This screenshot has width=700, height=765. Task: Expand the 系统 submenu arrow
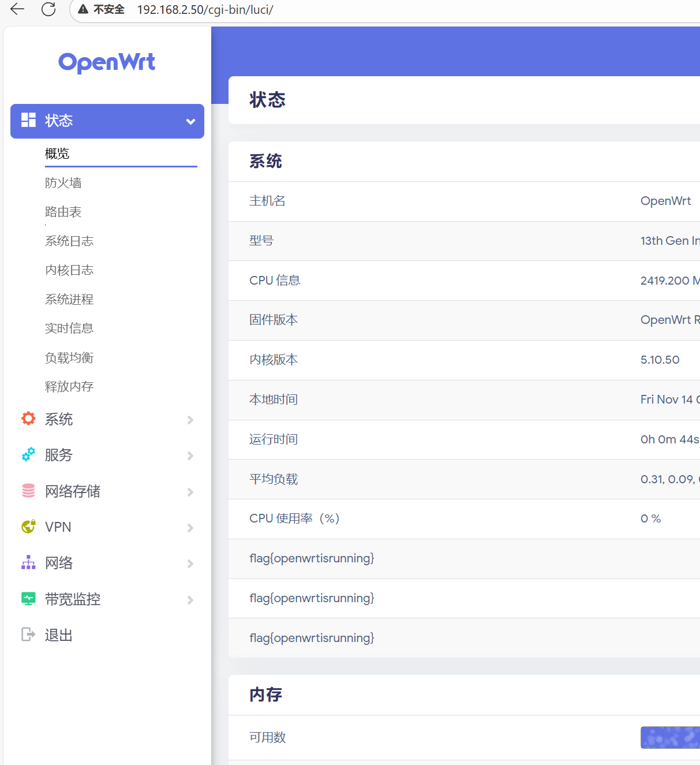click(190, 420)
